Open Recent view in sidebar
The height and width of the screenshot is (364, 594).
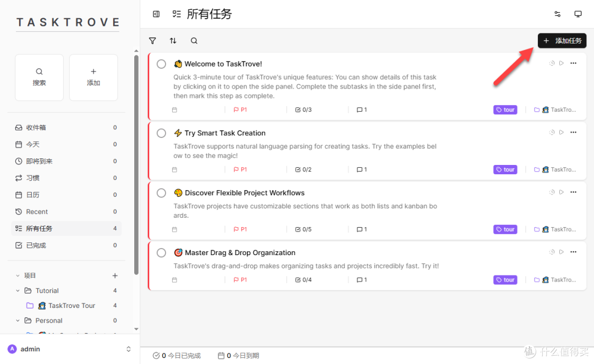click(x=67, y=212)
